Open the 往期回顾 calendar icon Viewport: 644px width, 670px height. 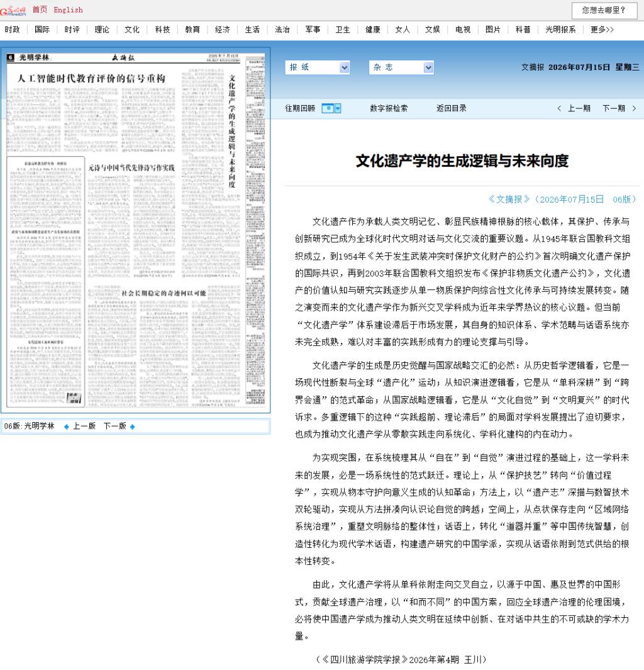[328, 109]
